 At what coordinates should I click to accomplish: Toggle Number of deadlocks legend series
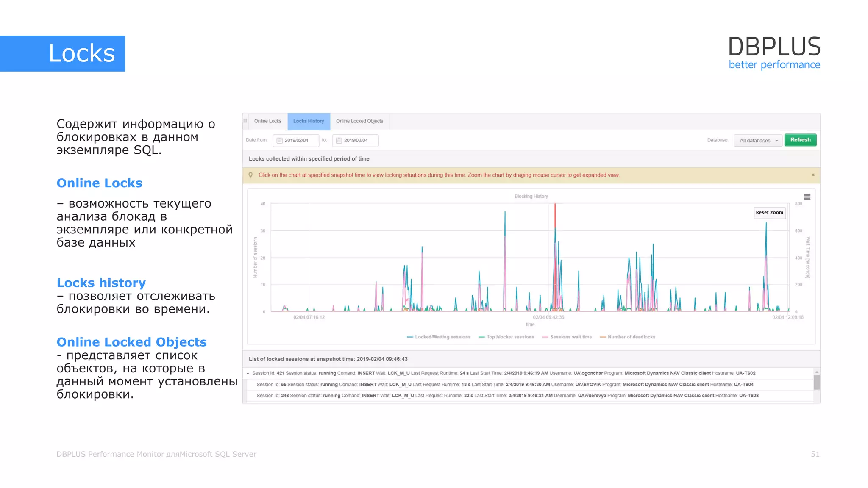coord(627,337)
